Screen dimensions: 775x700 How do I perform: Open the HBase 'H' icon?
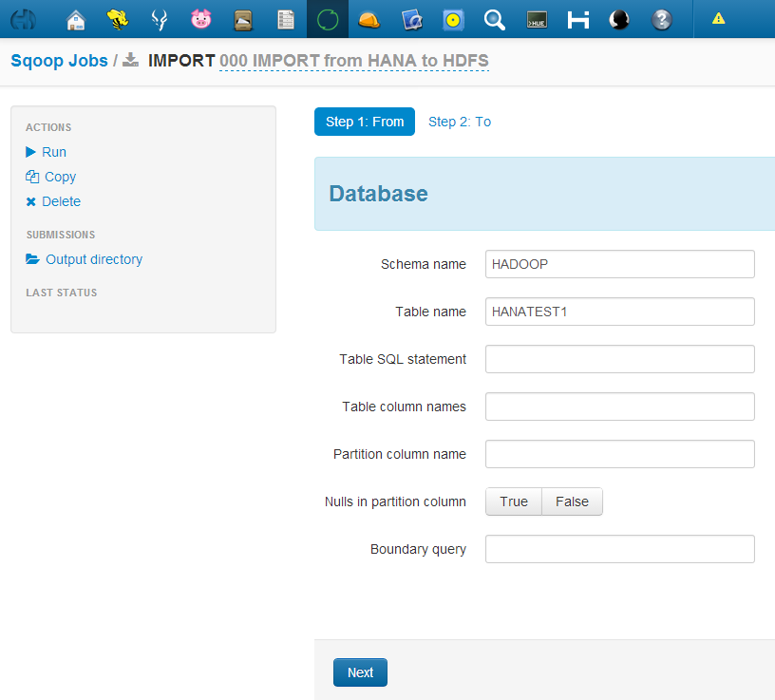(x=577, y=20)
